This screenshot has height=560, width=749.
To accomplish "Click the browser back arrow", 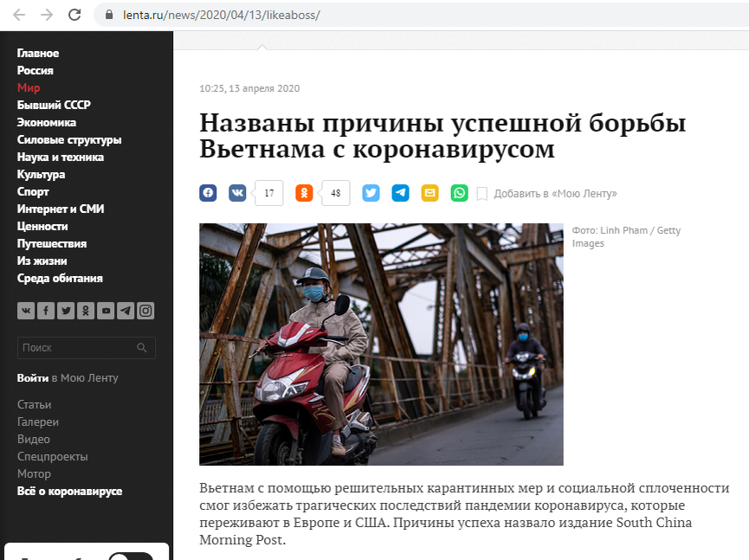I will [x=19, y=15].
